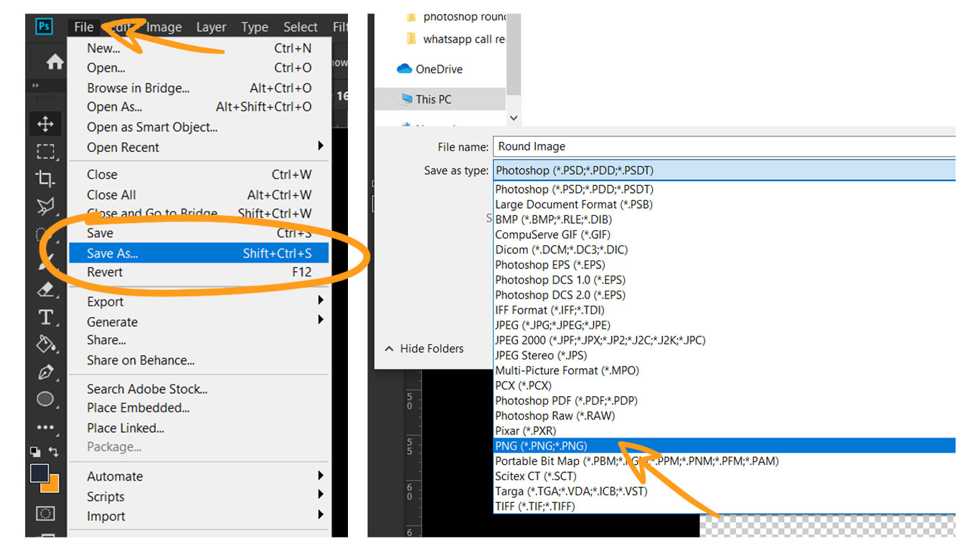Click the This PC computer icon
Screen dimensions: 980x551
pos(405,99)
